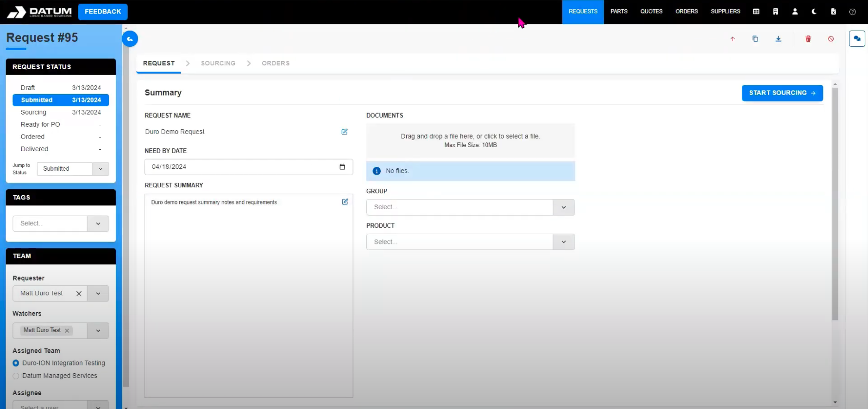Select Duro-ION Integration Testing radio button
The image size is (868, 409).
pos(16,363)
